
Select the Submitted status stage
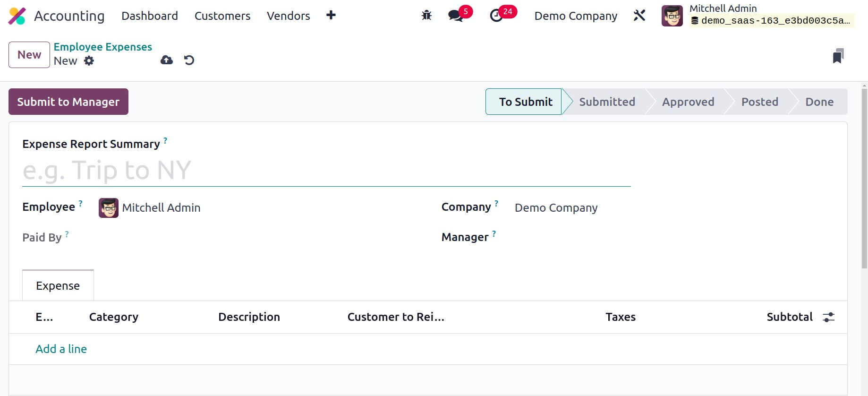607,102
